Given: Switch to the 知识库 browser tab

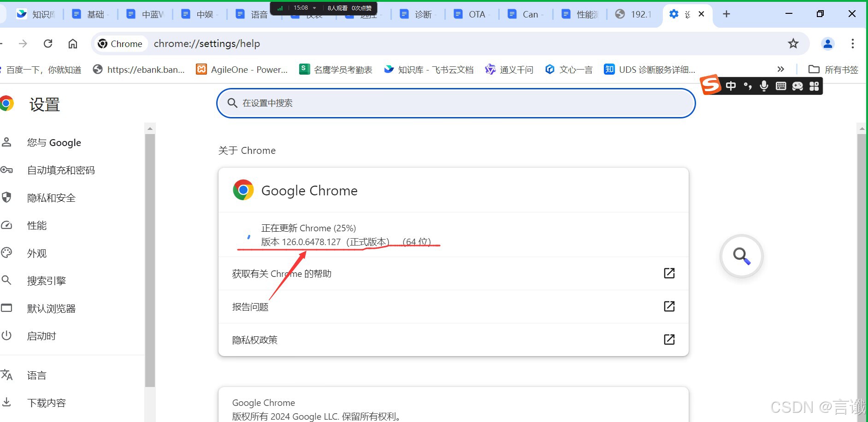Looking at the screenshot, I should tap(36, 14).
